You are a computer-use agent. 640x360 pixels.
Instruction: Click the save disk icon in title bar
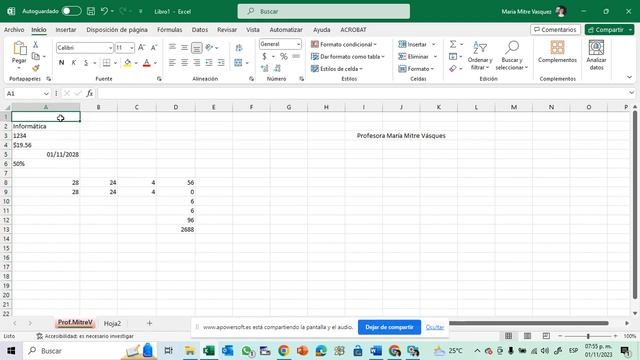click(91, 11)
